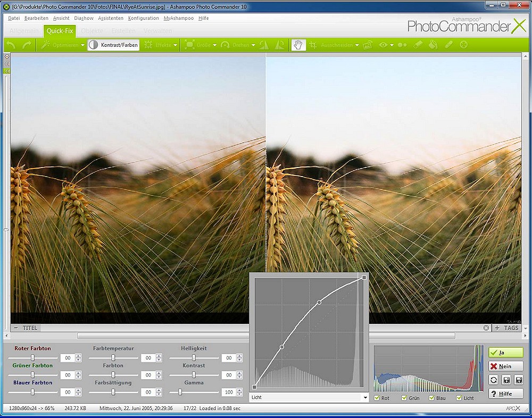532x418 pixels.
Task: Disable the Grün histogram channel checkbox
Action: coord(404,398)
